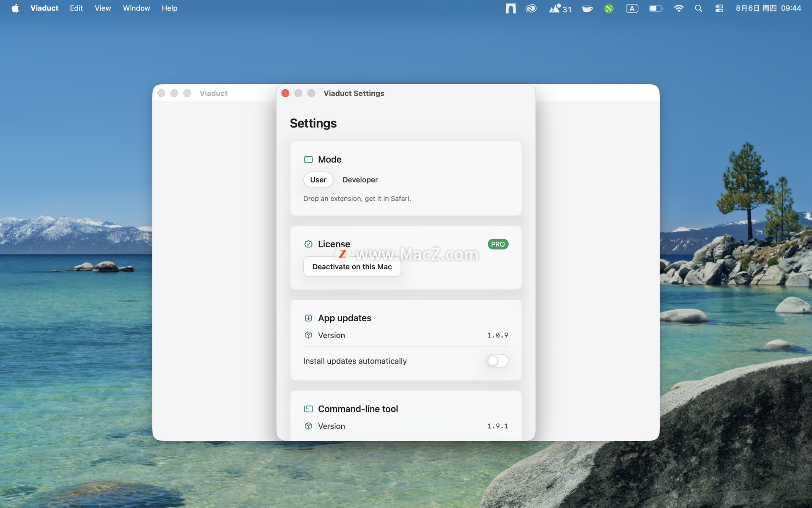The width and height of the screenshot is (812, 508).
Task: Click the App updates version number 1.0.9
Action: (x=498, y=335)
